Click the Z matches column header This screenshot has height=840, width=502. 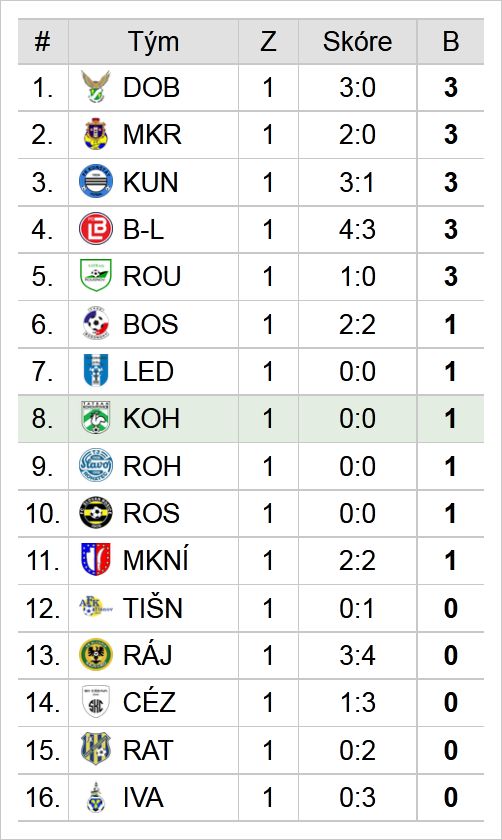(268, 42)
